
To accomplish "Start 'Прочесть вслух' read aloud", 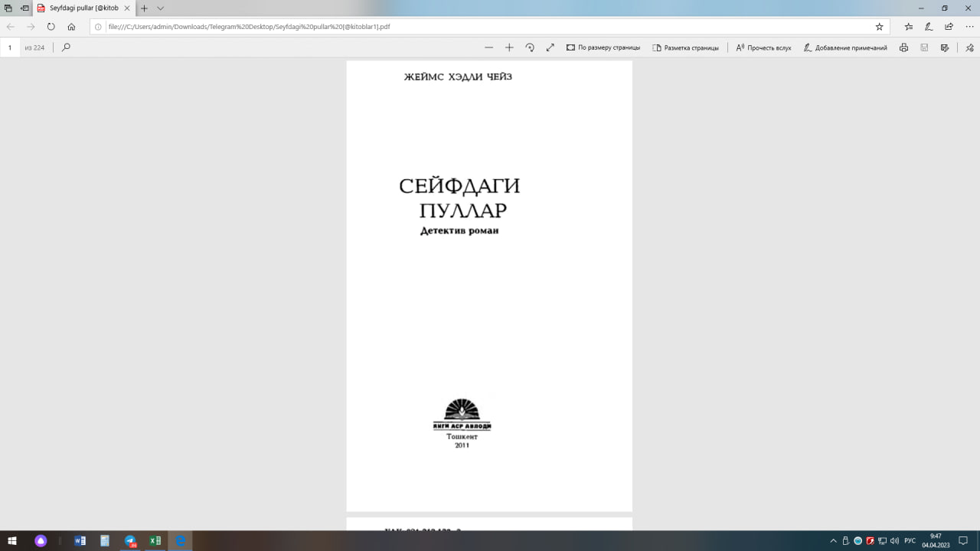I will [x=763, y=47].
